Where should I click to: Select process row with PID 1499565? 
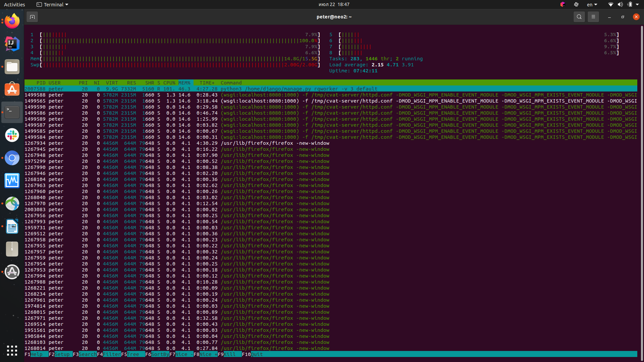(x=331, y=101)
